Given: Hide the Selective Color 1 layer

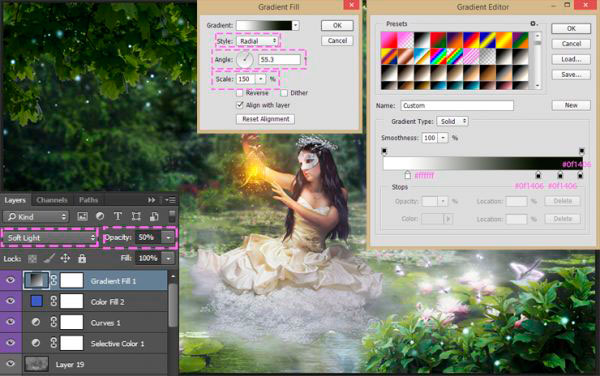Looking at the screenshot, I should [x=10, y=343].
